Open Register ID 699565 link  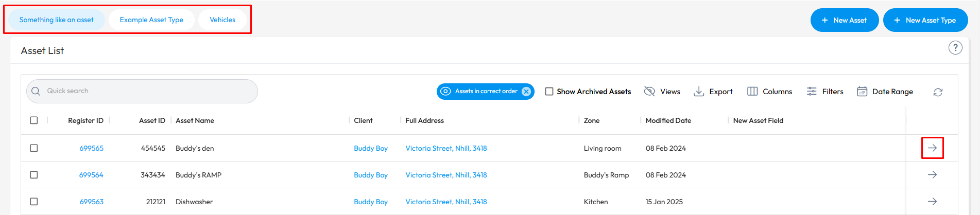[x=91, y=148]
